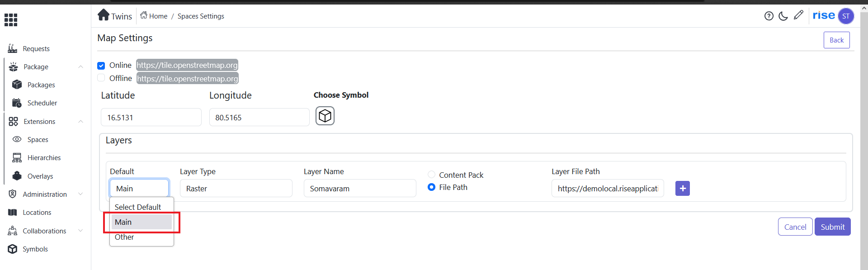Click the pencil edit icon
Viewport: 868px width, 270px height.
tap(798, 15)
